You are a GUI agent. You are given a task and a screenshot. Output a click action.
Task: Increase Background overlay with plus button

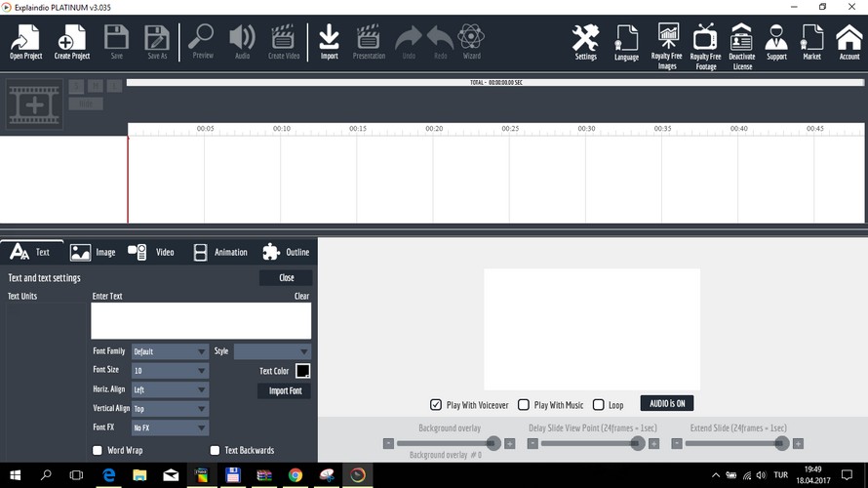coord(510,444)
